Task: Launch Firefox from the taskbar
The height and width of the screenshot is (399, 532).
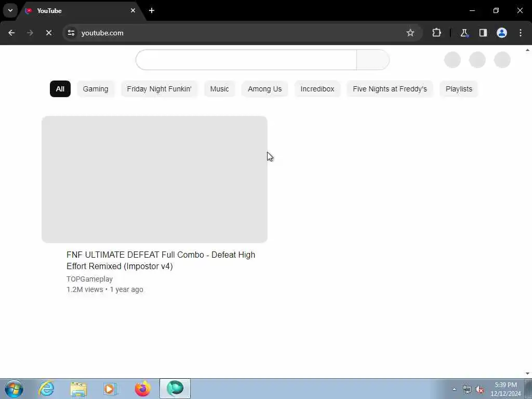Action: 143,389
